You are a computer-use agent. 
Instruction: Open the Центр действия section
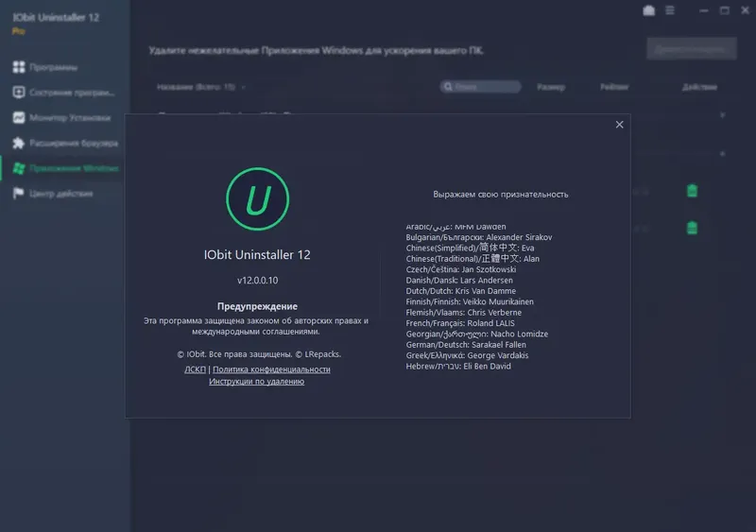click(61, 194)
